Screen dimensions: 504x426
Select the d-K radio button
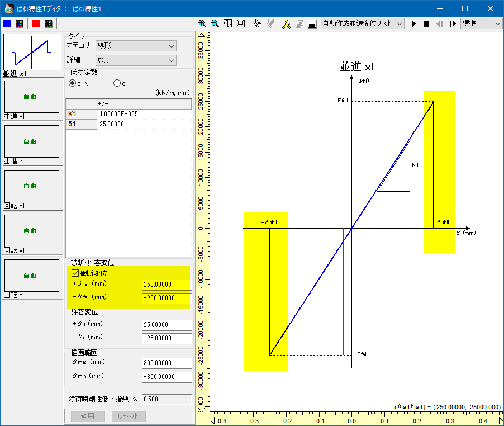(73, 83)
